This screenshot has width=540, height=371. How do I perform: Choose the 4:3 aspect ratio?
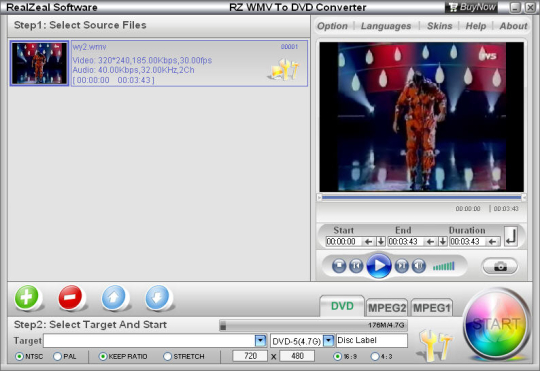click(x=375, y=357)
